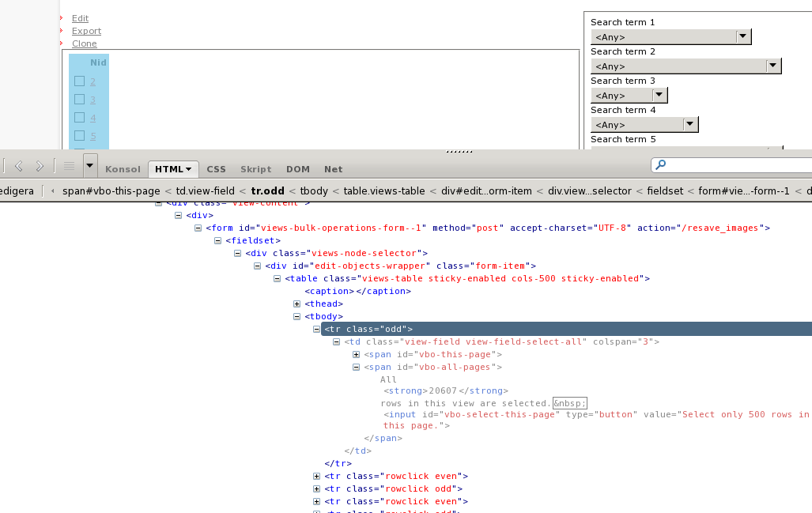
Task: Expand the thead node in HTML tree
Action: (x=296, y=304)
